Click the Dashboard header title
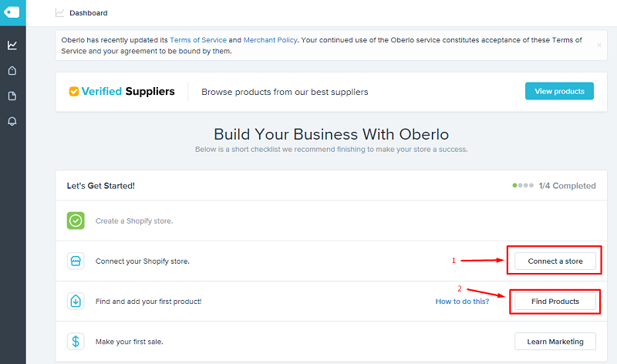This screenshot has width=617, height=364. 88,13
